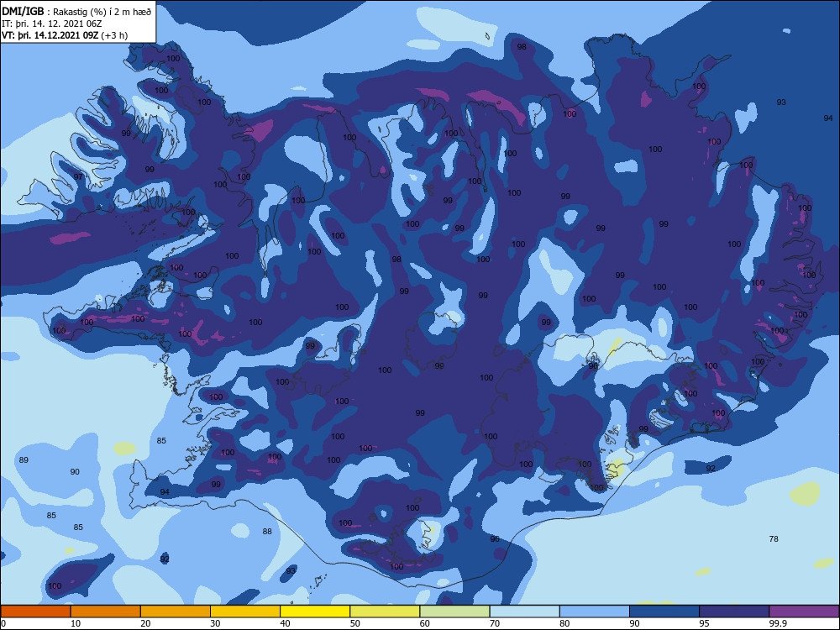Screen dimensions: 840x630
Task: Click the orange 10–20 legend swatch
Action: click(106, 612)
